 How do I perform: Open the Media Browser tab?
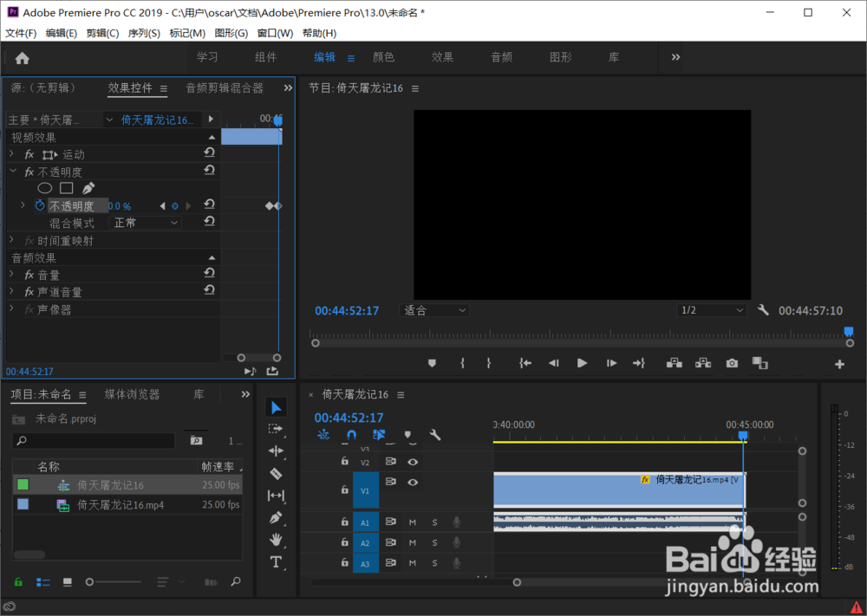[x=132, y=394]
